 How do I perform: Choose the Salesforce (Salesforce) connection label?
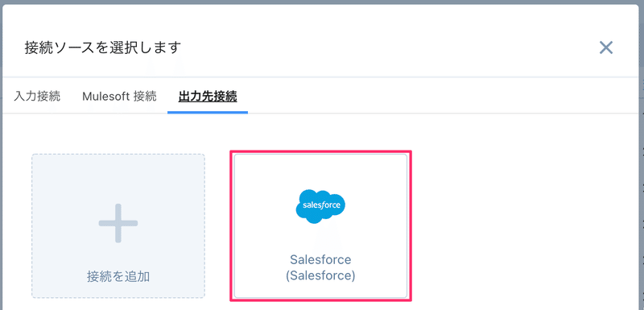[x=320, y=267]
